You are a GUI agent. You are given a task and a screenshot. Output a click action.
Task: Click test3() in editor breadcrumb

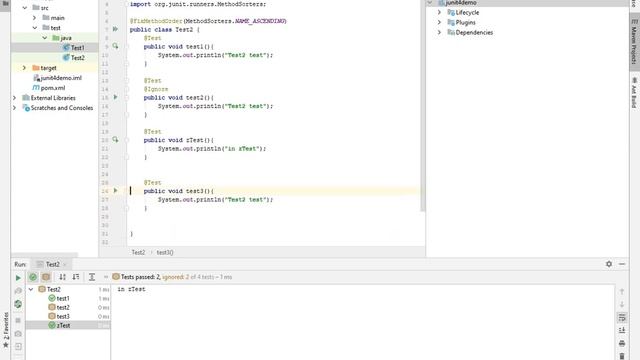165,252
